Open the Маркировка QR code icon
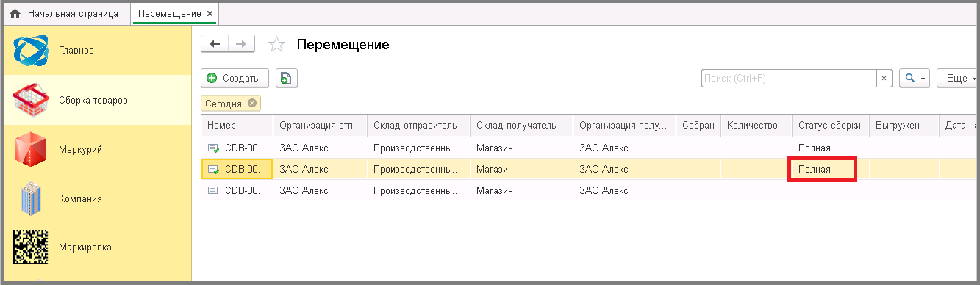The height and width of the screenshot is (285, 980). pyautogui.click(x=31, y=248)
